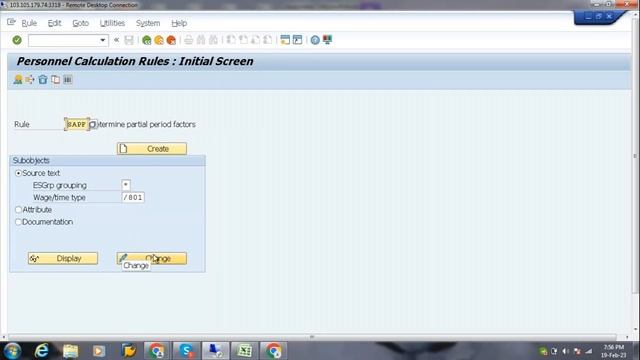
Task: Click the First Page icon
Action: coord(231,40)
